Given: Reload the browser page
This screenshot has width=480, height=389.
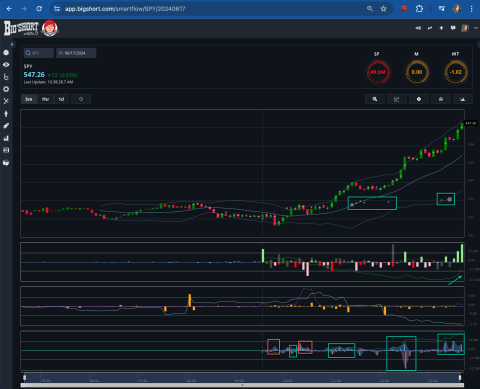Looking at the screenshot, I should 39,9.
